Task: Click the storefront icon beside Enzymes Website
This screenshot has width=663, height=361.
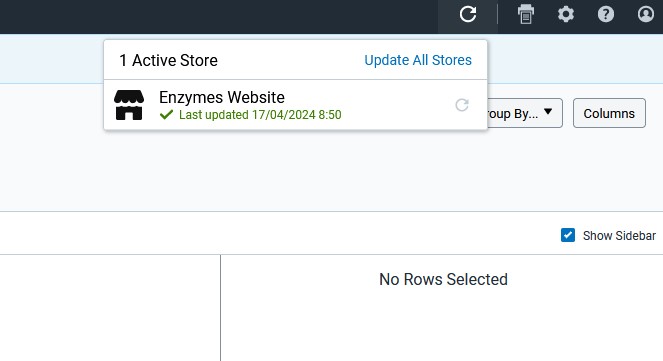Action: (129, 105)
